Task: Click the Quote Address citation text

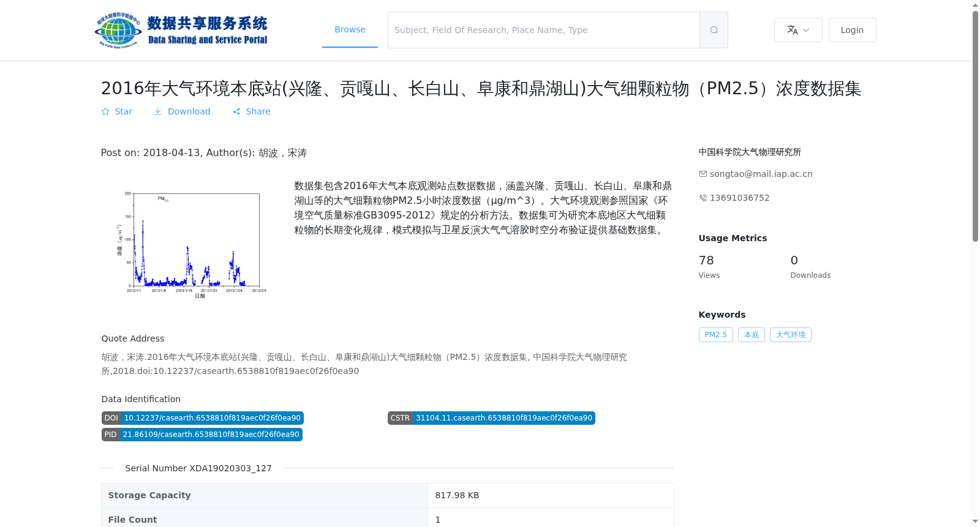Action: [364, 364]
